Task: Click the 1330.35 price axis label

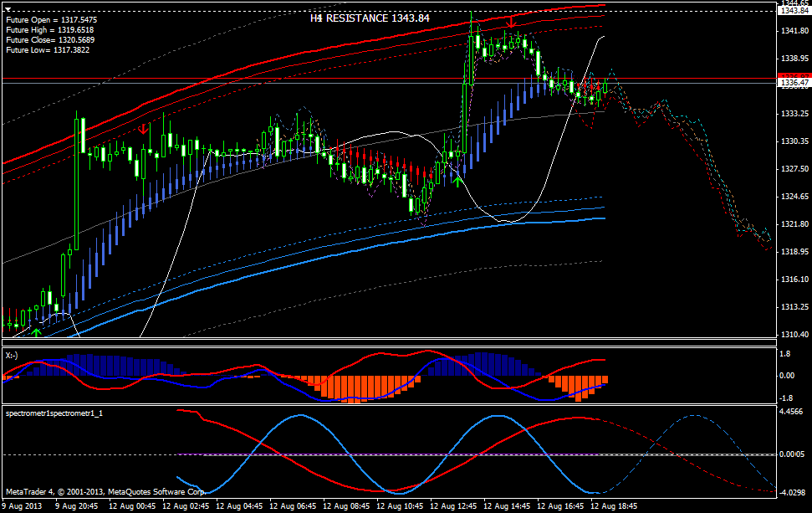Action: (x=794, y=141)
